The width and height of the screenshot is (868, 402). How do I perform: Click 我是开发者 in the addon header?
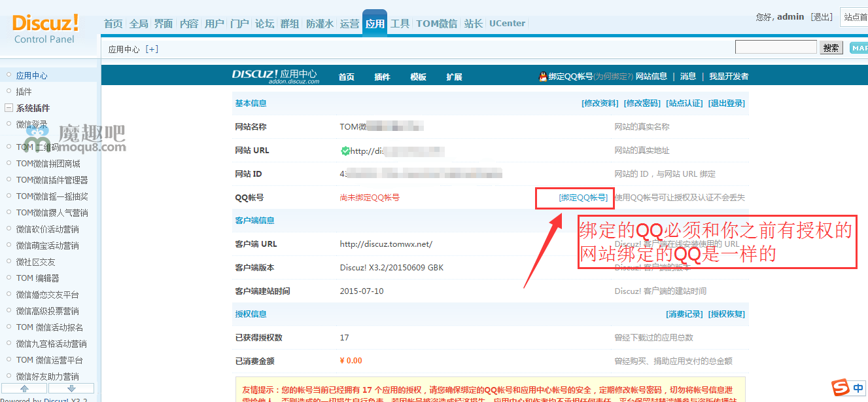click(x=729, y=77)
